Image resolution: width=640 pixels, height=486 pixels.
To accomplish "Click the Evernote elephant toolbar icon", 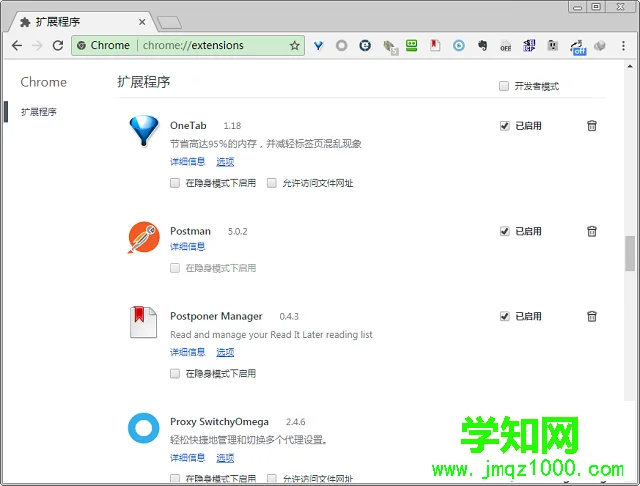I will click(x=482, y=46).
